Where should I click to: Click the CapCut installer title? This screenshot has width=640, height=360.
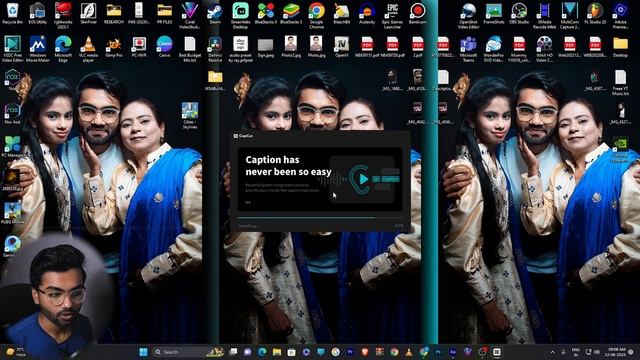click(243, 136)
